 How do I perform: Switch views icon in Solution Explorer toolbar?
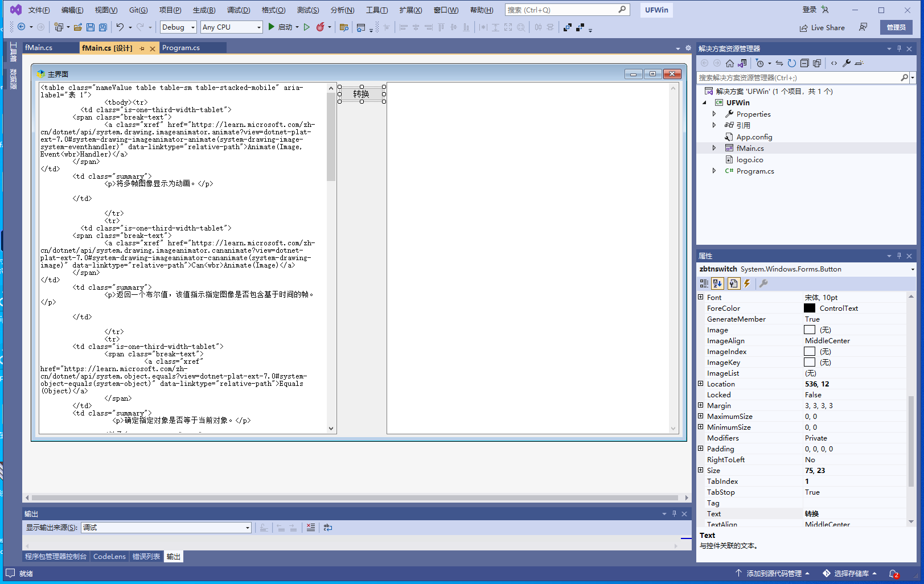pos(742,63)
